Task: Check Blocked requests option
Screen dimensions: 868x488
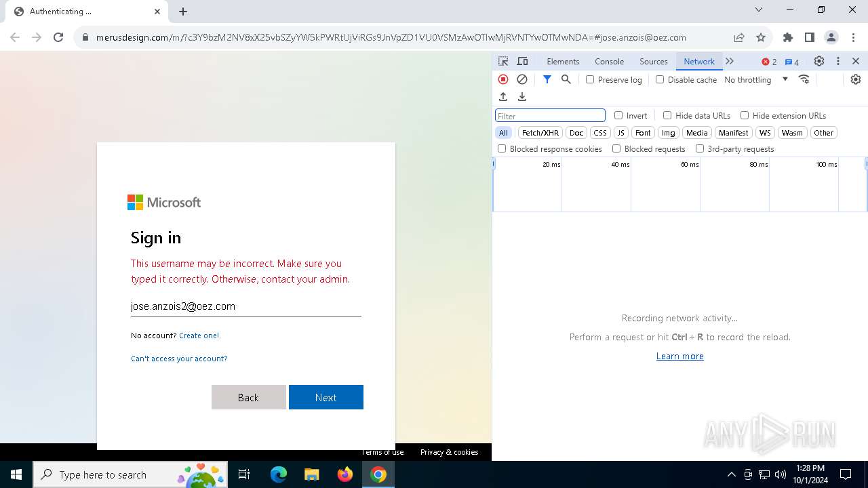Action: click(x=616, y=148)
